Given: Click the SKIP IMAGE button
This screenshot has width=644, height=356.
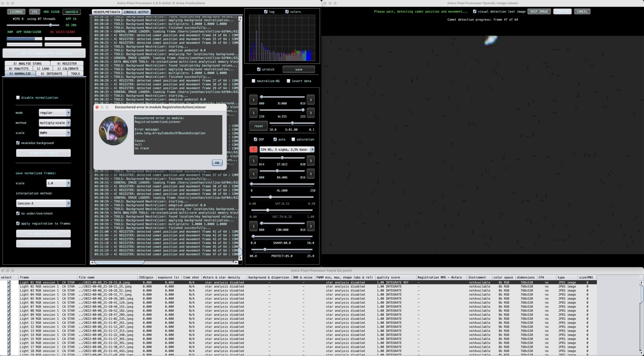Looking at the screenshot, I should pos(539,12).
